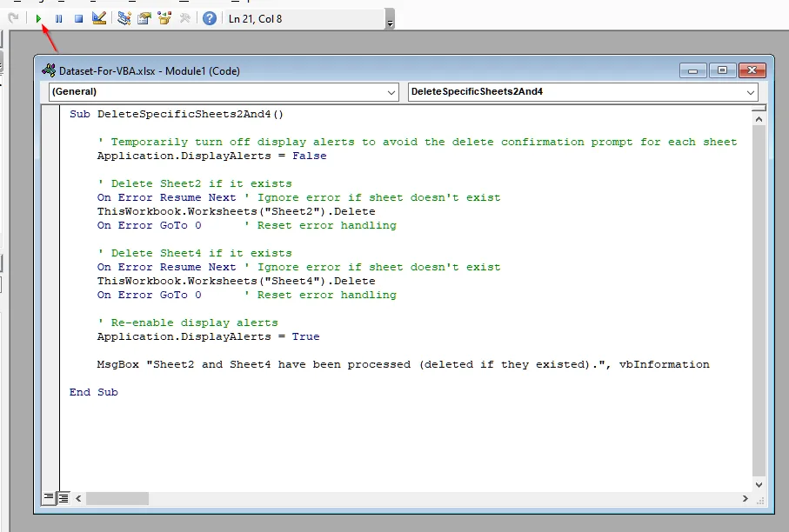
Task: Click the 'Delete Sheet2 if it exists' comment
Action: click(x=195, y=183)
